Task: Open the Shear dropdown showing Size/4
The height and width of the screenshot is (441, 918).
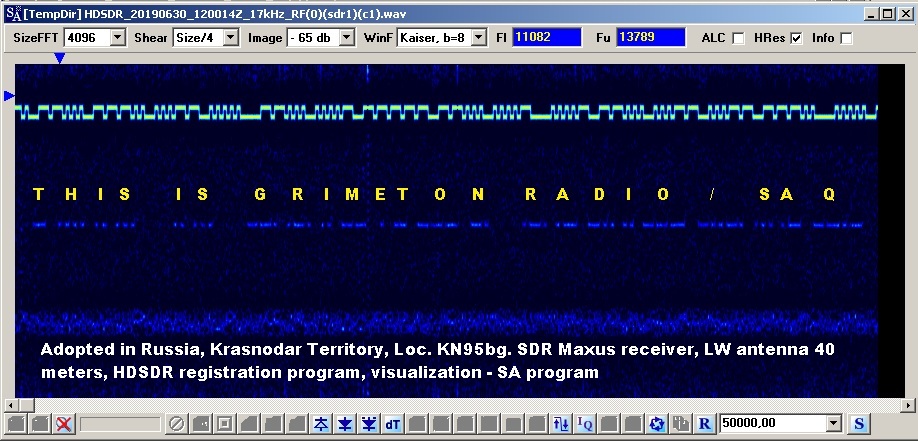Action: (205, 37)
